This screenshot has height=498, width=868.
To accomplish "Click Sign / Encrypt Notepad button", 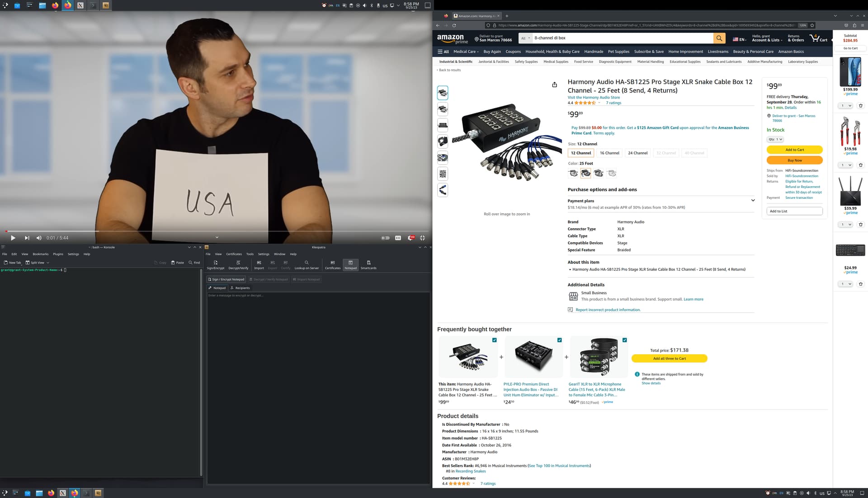I will 226,279.
